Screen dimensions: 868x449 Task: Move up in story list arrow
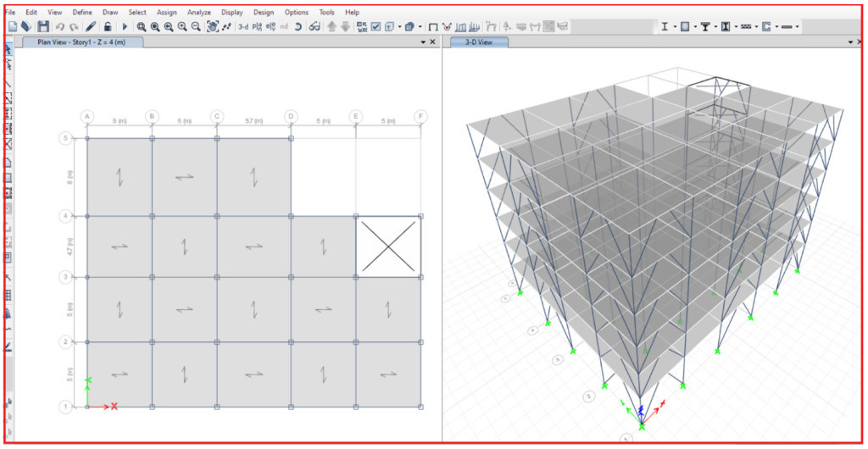tap(331, 26)
